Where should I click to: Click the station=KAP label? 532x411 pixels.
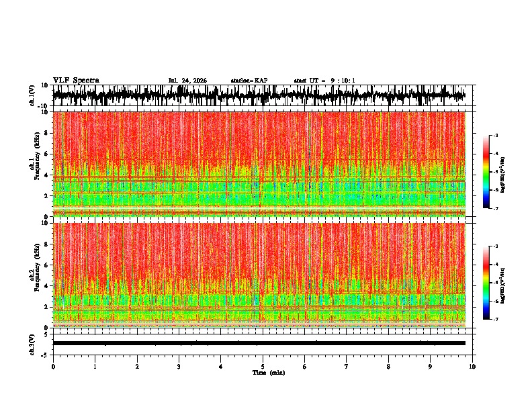coord(249,81)
